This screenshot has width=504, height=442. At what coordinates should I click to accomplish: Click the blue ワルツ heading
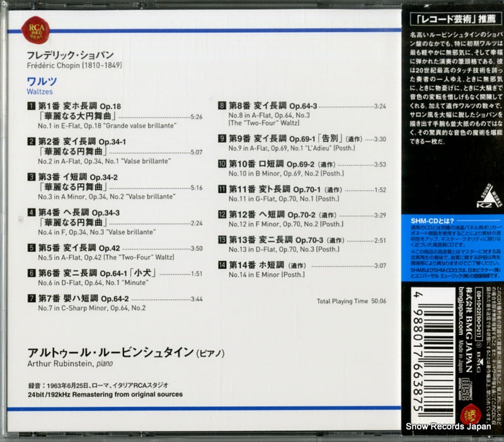(42, 81)
